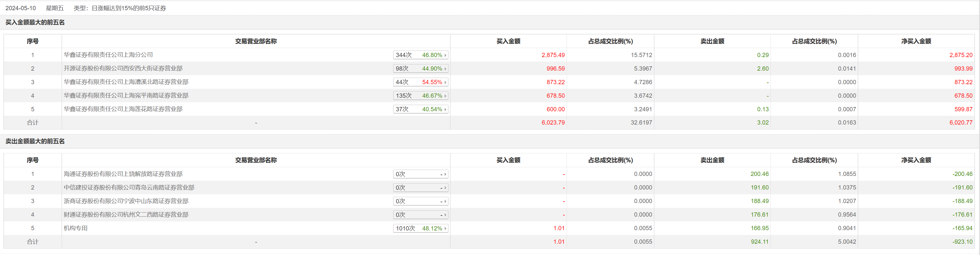The height and width of the screenshot is (255, 980).
Task: Expand the 135次 46.67% stats box
Action: pyautogui.click(x=420, y=95)
